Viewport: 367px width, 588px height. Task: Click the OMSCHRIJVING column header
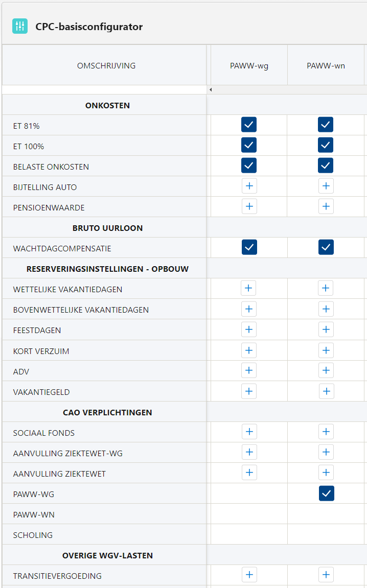[106, 65]
